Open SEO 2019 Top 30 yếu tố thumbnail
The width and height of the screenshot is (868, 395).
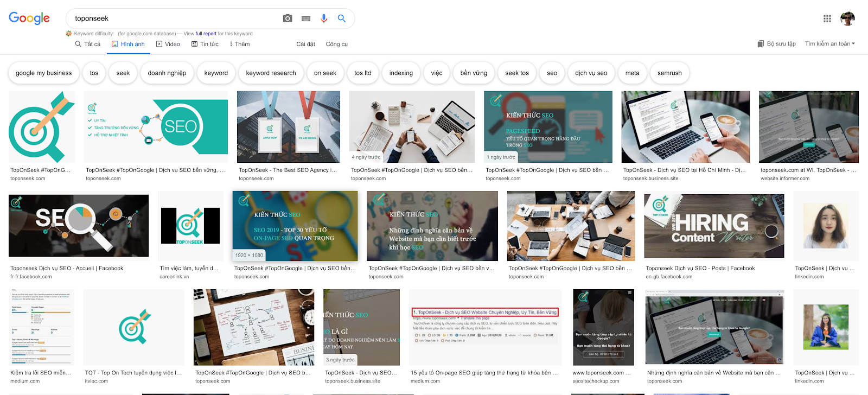click(295, 226)
